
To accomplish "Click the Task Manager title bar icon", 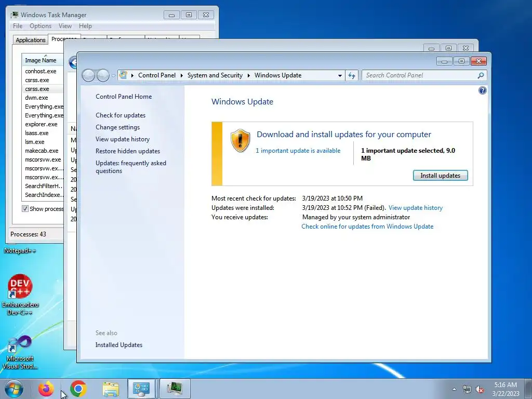I will [14, 15].
